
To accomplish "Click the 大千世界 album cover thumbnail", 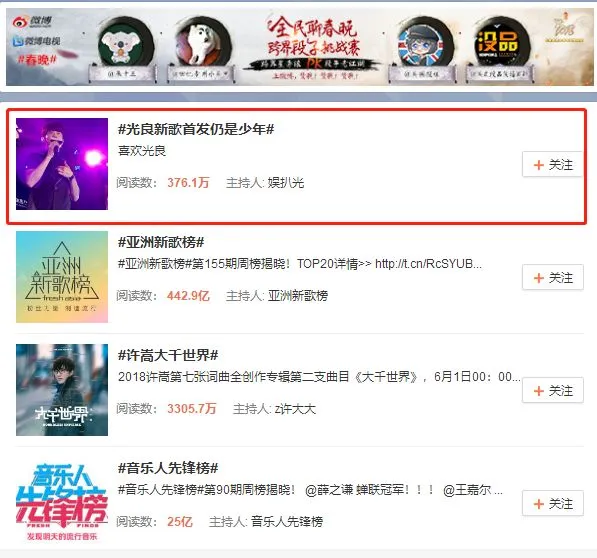I will 62,390.
